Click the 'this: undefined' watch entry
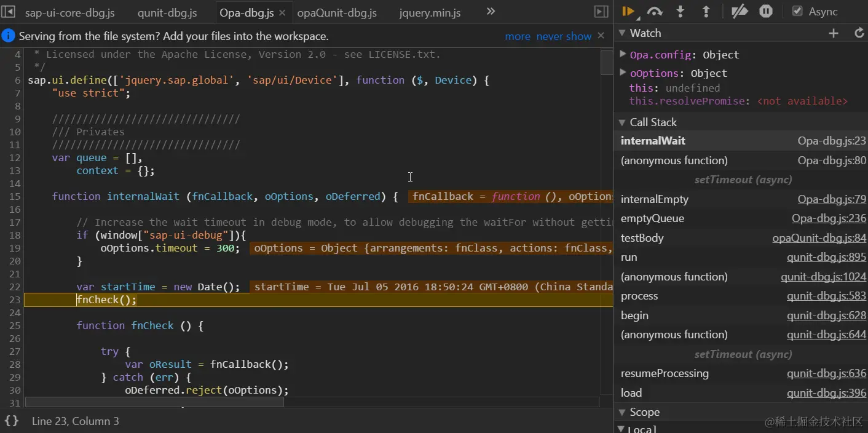This screenshot has width=868, height=433. [x=674, y=88]
